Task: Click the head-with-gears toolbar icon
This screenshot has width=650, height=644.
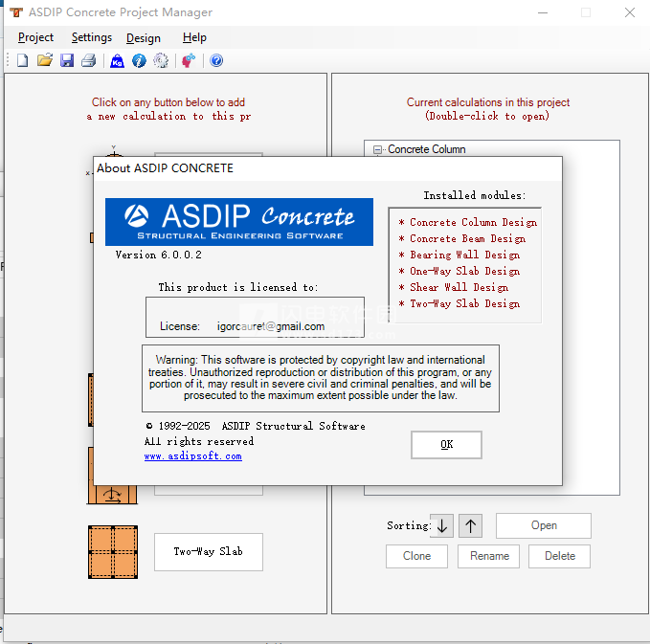Action: (189, 61)
